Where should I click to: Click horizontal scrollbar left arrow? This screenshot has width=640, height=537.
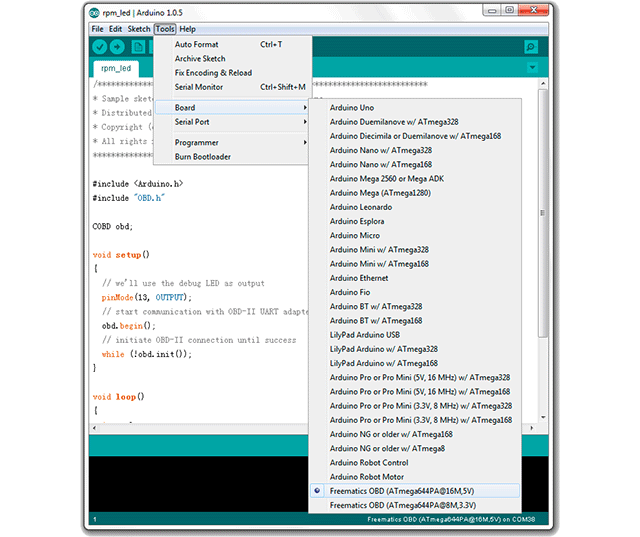pos(95,428)
